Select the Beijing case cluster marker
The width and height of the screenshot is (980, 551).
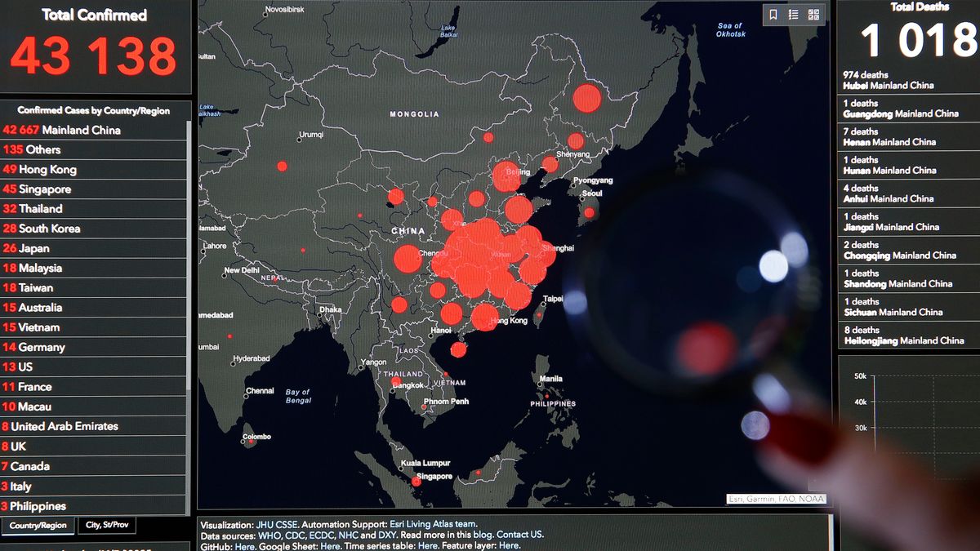pos(509,176)
